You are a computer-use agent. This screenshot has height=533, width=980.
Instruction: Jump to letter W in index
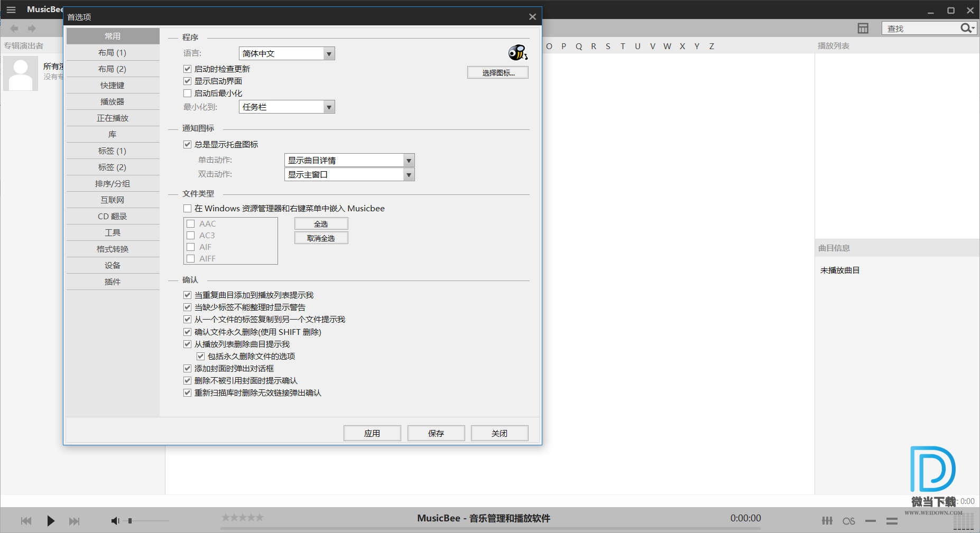(667, 46)
